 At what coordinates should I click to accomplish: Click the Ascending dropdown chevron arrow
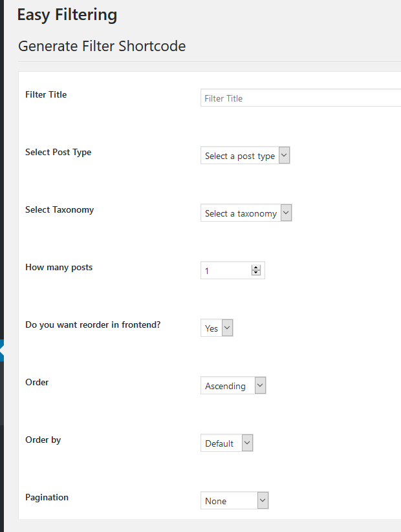click(260, 385)
